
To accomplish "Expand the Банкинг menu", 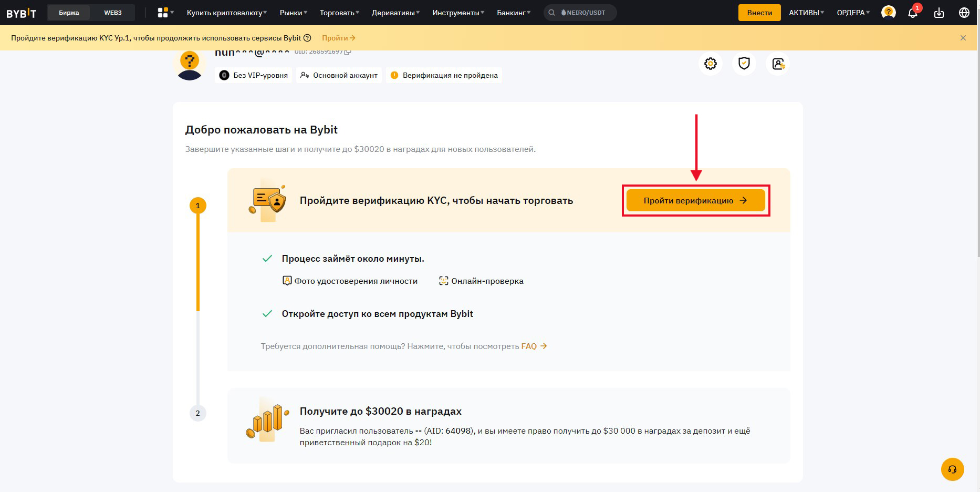I will tap(514, 13).
